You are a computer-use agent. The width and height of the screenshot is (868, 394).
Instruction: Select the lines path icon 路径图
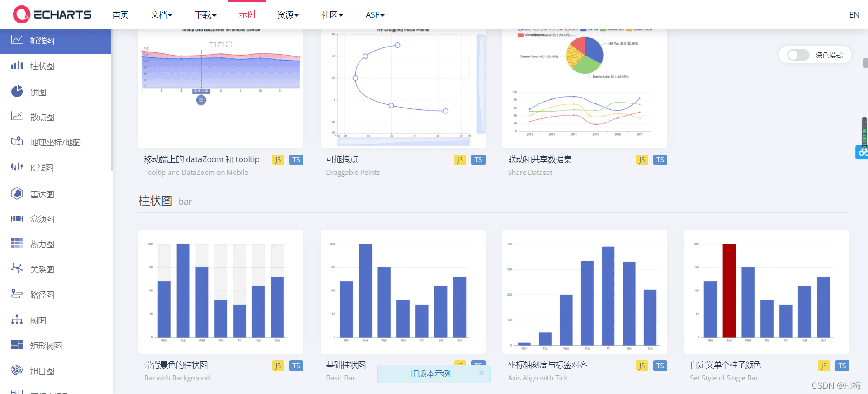[x=17, y=294]
